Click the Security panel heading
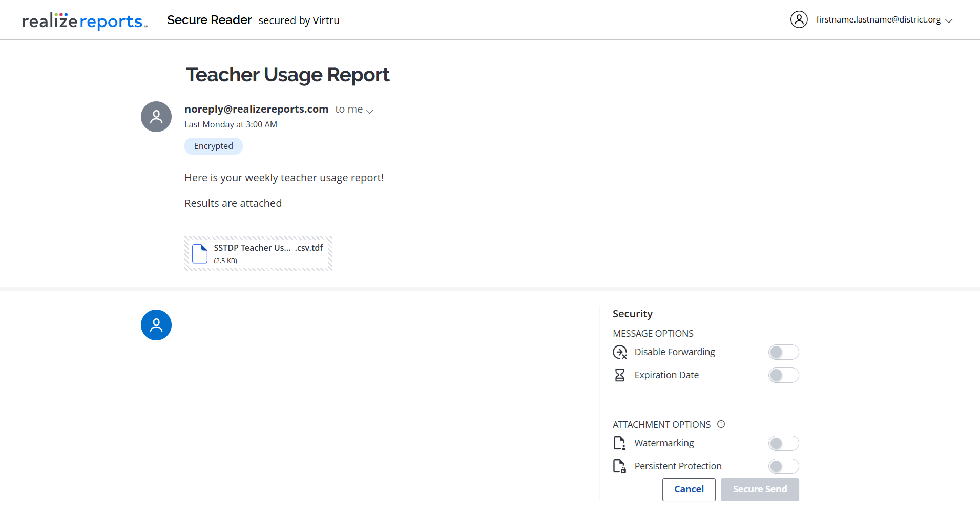The height and width of the screenshot is (520, 980). pyautogui.click(x=633, y=314)
